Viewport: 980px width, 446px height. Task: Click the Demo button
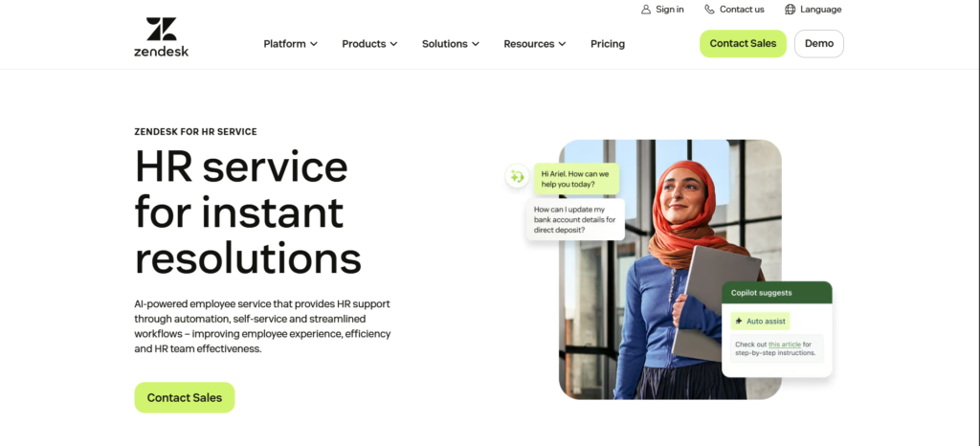click(x=819, y=44)
